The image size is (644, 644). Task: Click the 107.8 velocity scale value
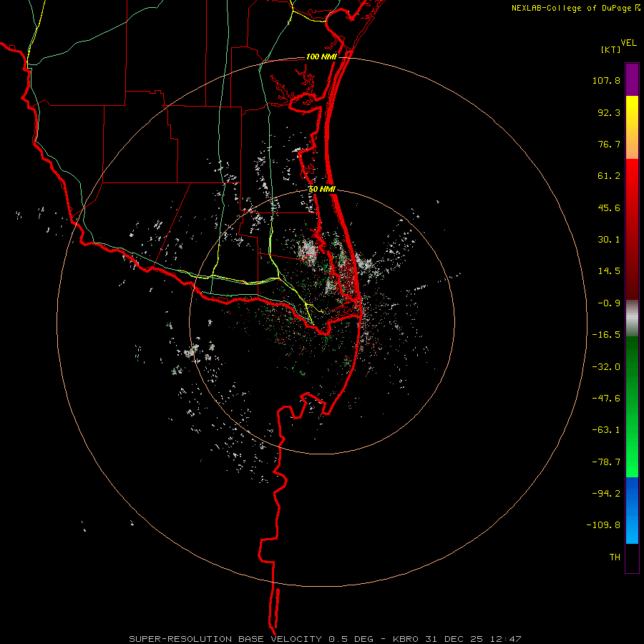(x=606, y=80)
